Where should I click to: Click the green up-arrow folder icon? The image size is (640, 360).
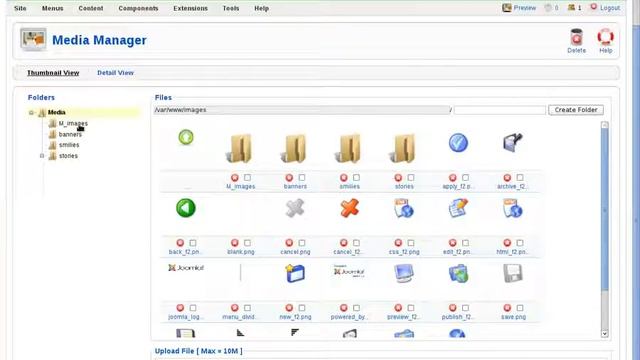pyautogui.click(x=186, y=137)
